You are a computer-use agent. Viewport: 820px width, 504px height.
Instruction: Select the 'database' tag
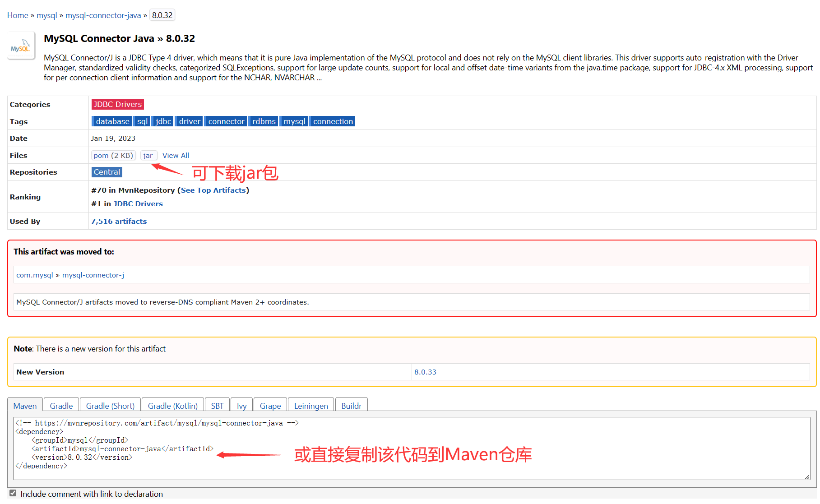coord(112,121)
